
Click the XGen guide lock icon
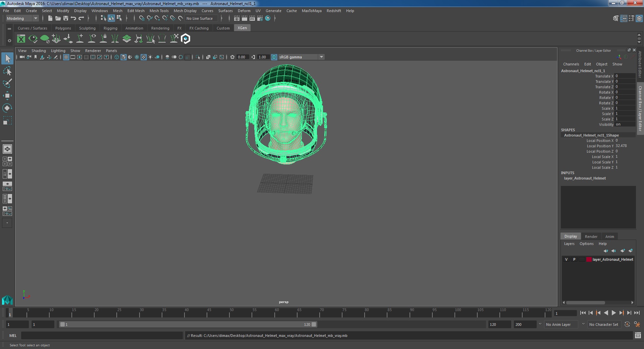coord(103,39)
